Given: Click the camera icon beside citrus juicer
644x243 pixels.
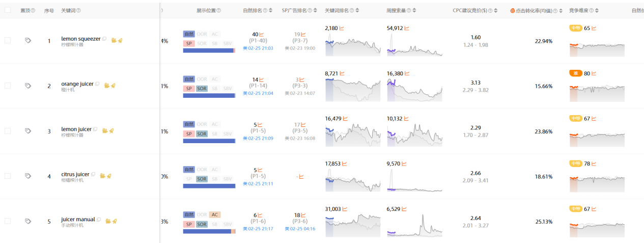Looking at the screenshot, I should coord(102,176).
